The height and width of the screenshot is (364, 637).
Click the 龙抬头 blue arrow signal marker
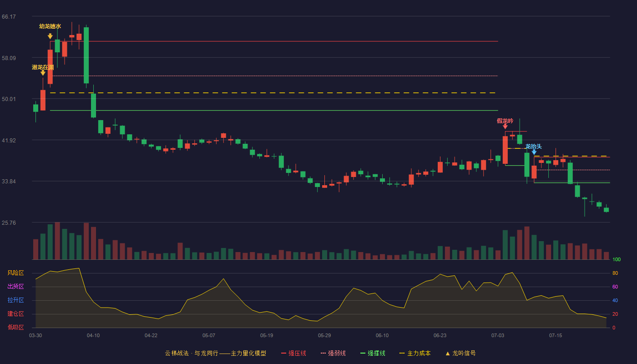pyautogui.click(x=534, y=152)
